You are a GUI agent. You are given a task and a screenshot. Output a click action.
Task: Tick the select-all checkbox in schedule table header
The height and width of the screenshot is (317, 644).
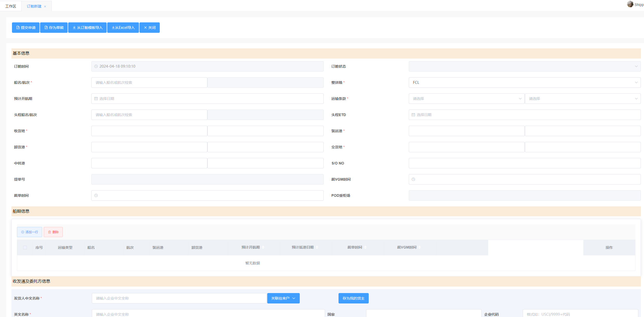point(25,248)
